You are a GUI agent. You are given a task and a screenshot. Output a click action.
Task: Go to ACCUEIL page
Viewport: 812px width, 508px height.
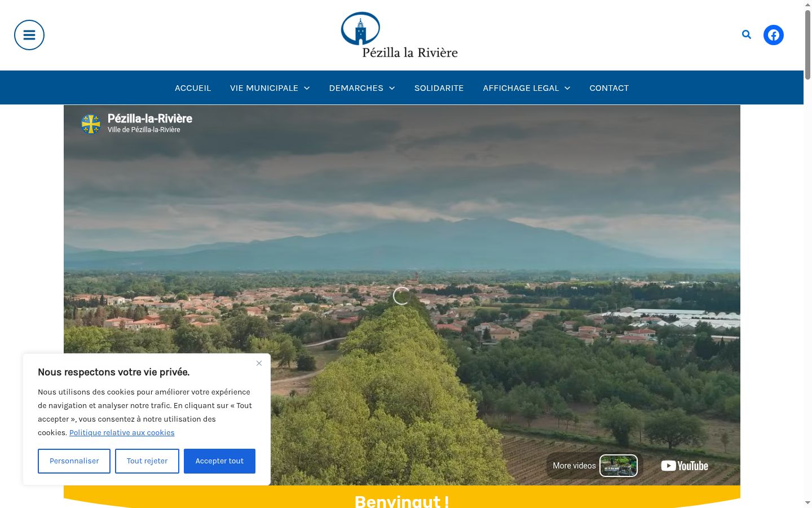[193, 88]
